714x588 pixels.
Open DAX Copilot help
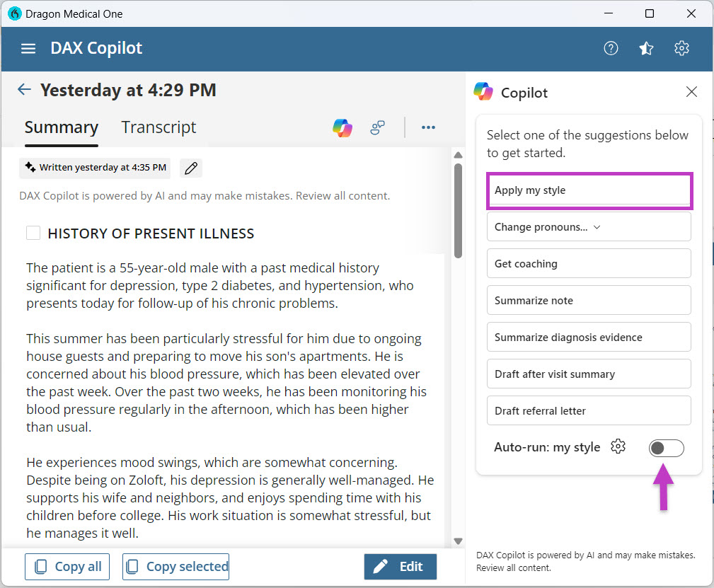point(610,48)
